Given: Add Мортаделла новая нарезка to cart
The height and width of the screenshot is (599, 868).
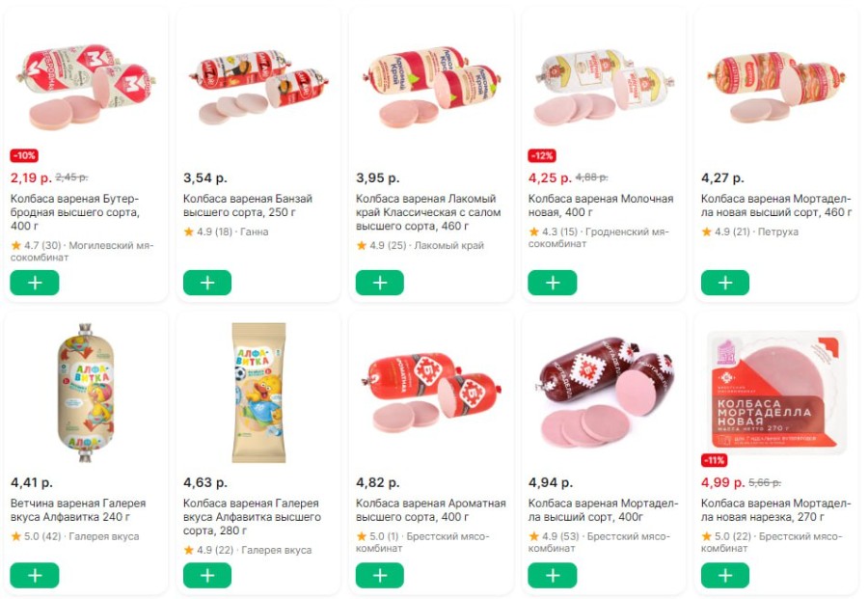Looking at the screenshot, I should [725, 575].
